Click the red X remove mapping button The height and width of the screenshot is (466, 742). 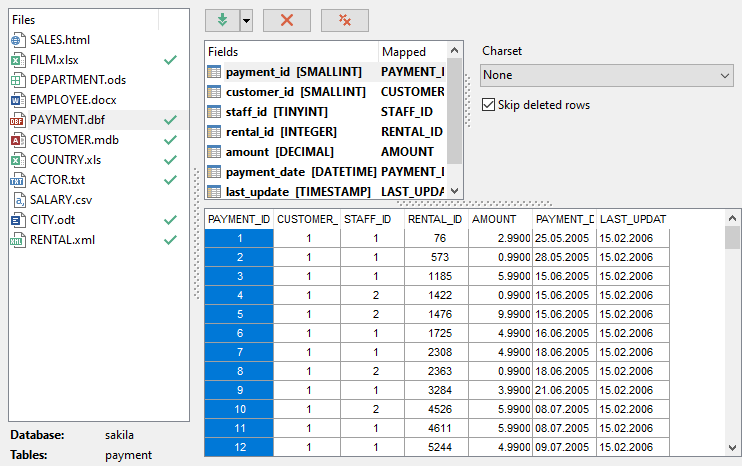(x=286, y=20)
